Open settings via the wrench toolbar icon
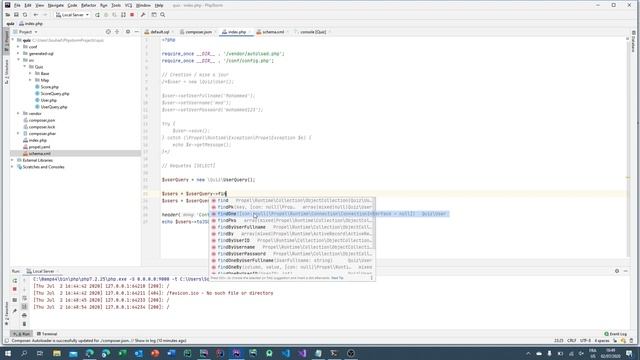 click(x=143, y=15)
